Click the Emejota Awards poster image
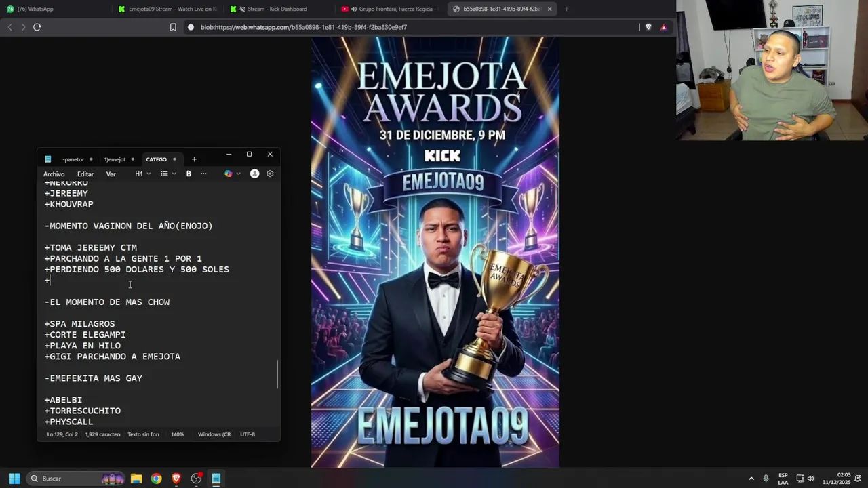The width and height of the screenshot is (868, 488). (435, 252)
